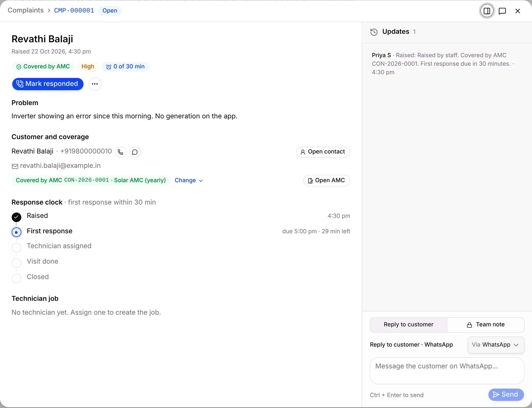Select the Technician assigned step circle
Viewport: 532px width, 408px height.
[x=16, y=248]
